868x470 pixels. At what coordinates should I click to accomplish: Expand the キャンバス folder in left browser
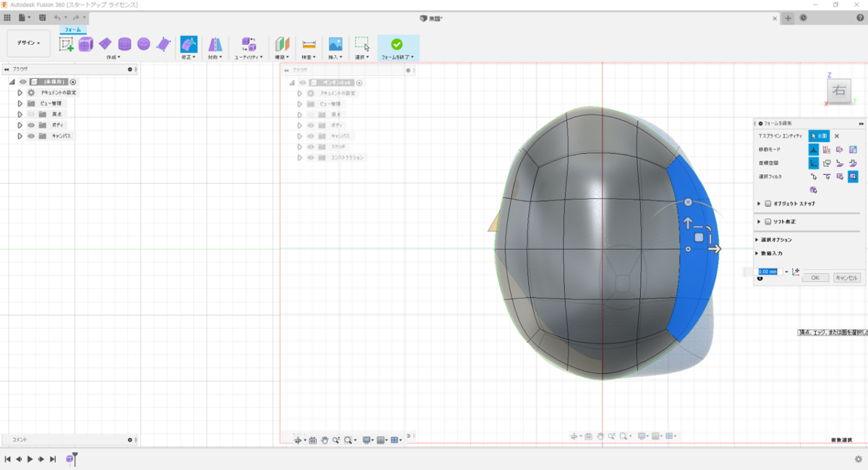(20, 136)
